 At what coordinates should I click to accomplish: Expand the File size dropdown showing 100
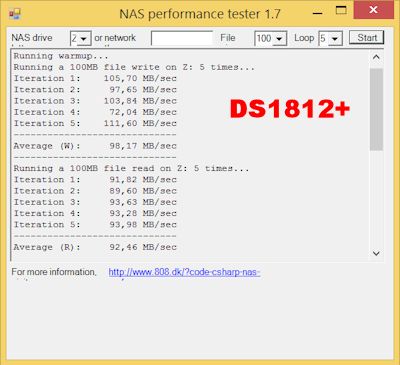click(x=270, y=39)
